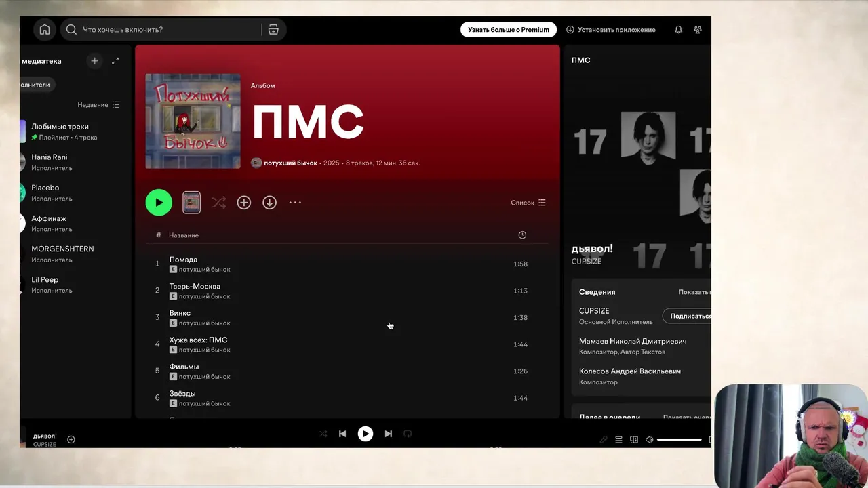The image size is (868, 488).
Task: Adjust the volume slider
Action: pos(679,440)
